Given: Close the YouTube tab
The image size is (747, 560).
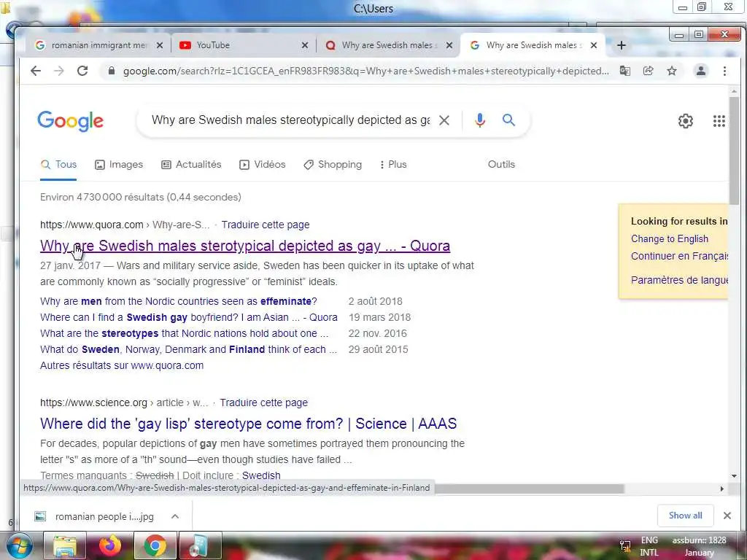Looking at the screenshot, I should [305, 45].
